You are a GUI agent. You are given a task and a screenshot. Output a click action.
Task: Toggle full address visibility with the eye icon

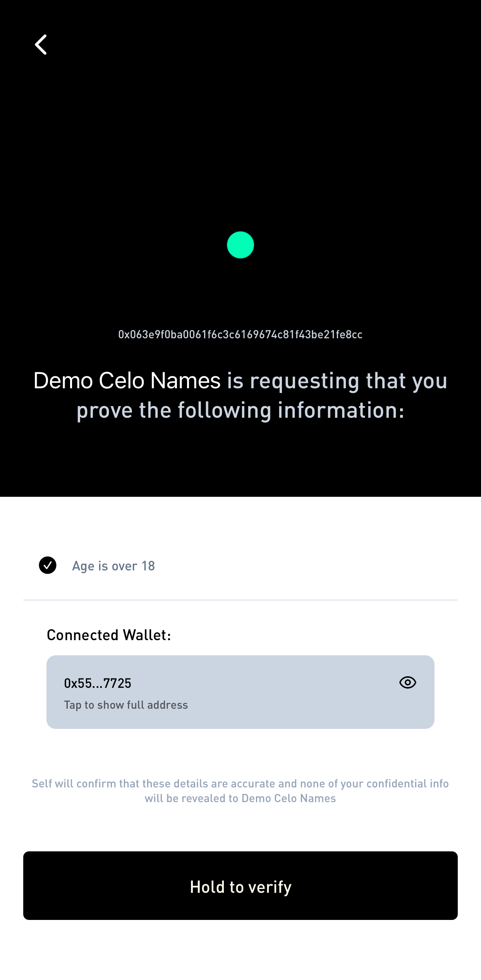(407, 682)
